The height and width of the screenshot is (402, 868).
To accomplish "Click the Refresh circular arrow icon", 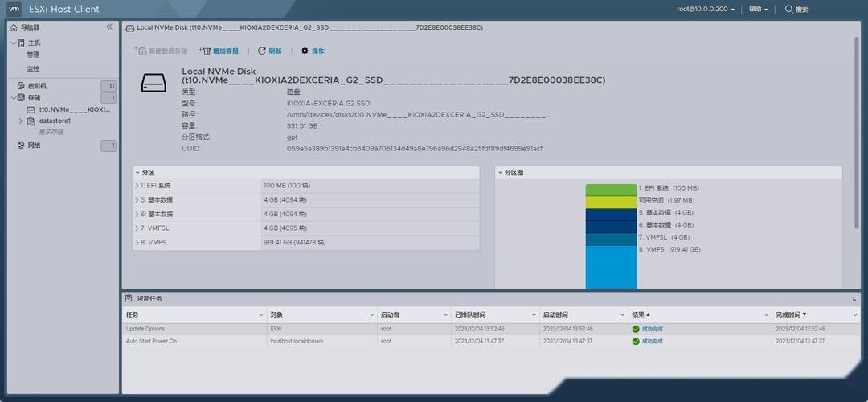I will (262, 51).
